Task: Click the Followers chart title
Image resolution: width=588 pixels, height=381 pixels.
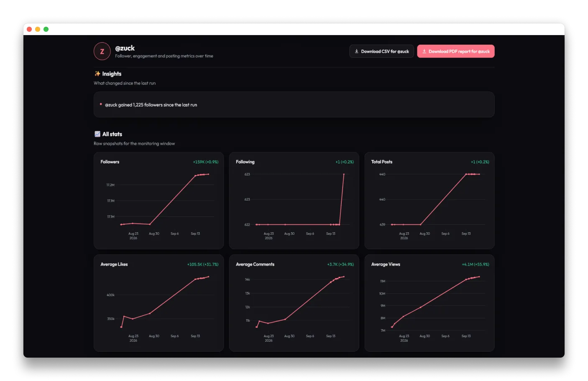Action: (x=110, y=162)
